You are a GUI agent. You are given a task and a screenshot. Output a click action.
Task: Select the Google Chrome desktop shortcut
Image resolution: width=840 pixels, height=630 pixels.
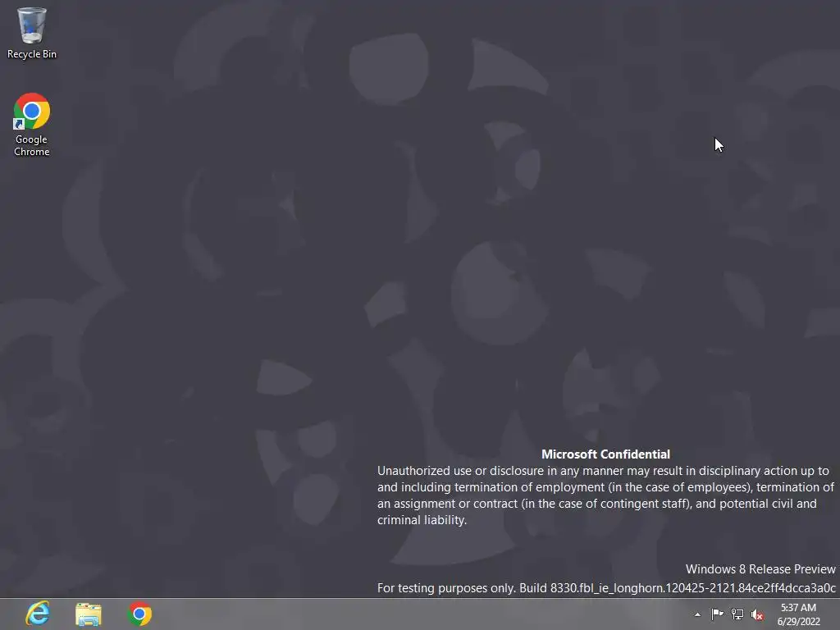32,125
